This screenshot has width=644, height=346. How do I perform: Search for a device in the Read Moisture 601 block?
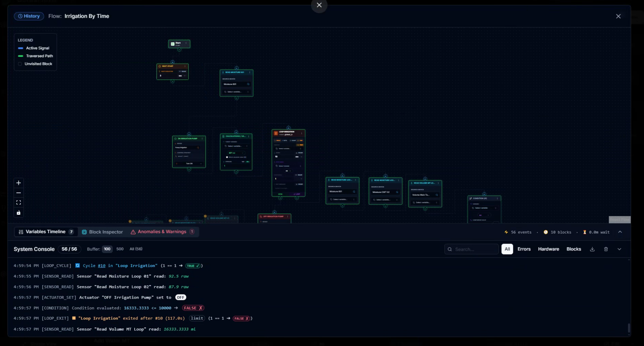point(248,84)
